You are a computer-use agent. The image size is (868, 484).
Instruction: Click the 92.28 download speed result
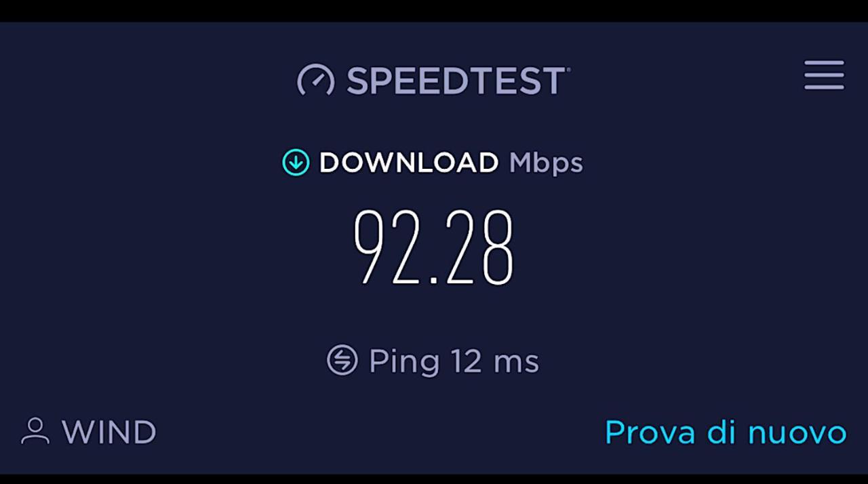(434, 247)
